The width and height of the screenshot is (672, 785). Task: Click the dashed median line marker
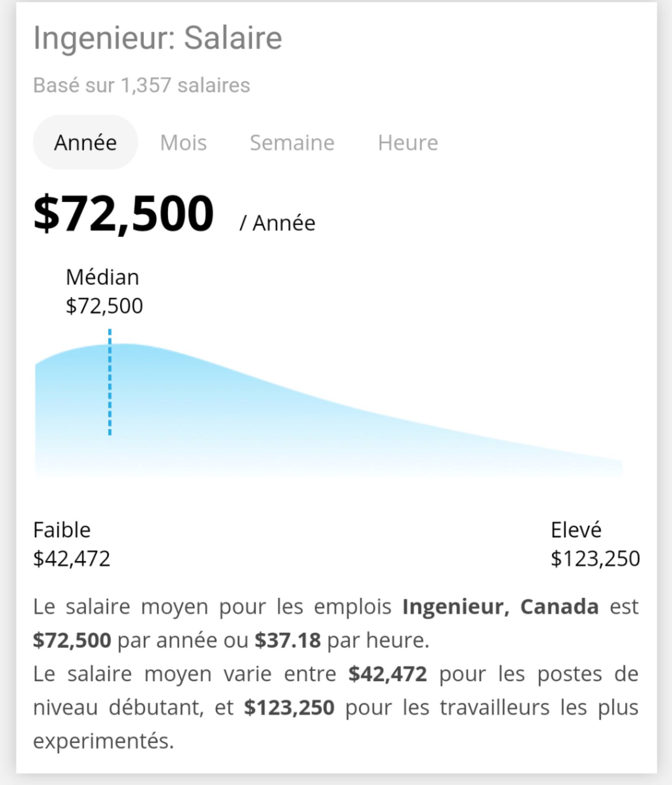coord(110,382)
